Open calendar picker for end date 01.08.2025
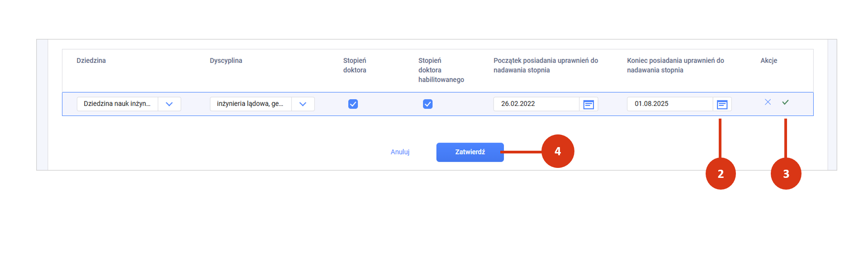The image size is (868, 253). (x=722, y=104)
